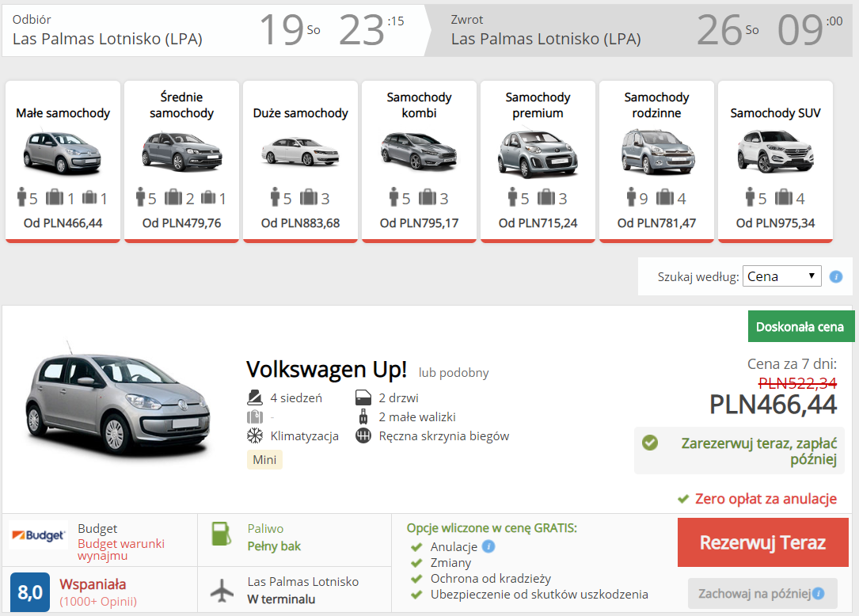Click the passenger icon on Duże samochody
The height and width of the screenshot is (616, 859).
point(275,196)
